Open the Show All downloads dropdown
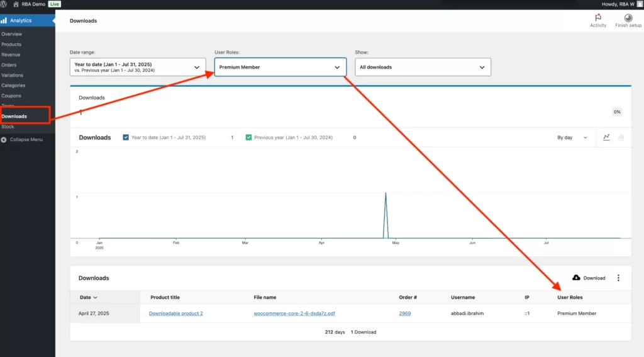Image resolution: width=644 pixels, height=357 pixels. point(423,67)
